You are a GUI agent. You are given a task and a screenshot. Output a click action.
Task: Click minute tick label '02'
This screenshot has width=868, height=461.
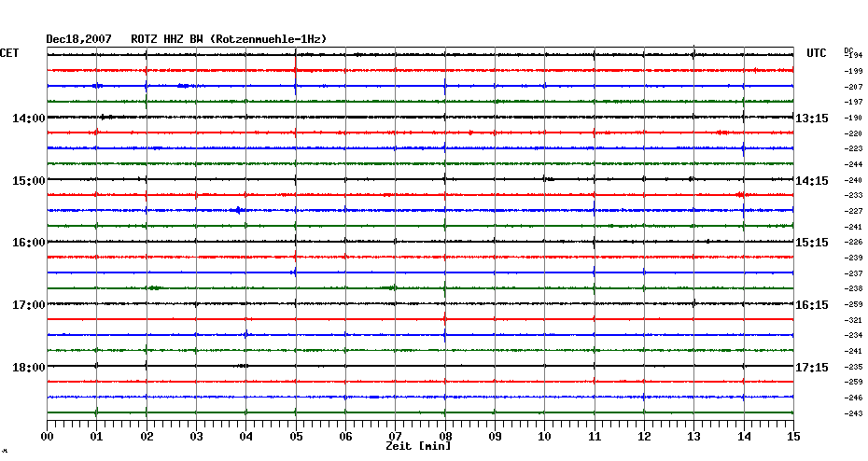pyautogui.click(x=147, y=437)
